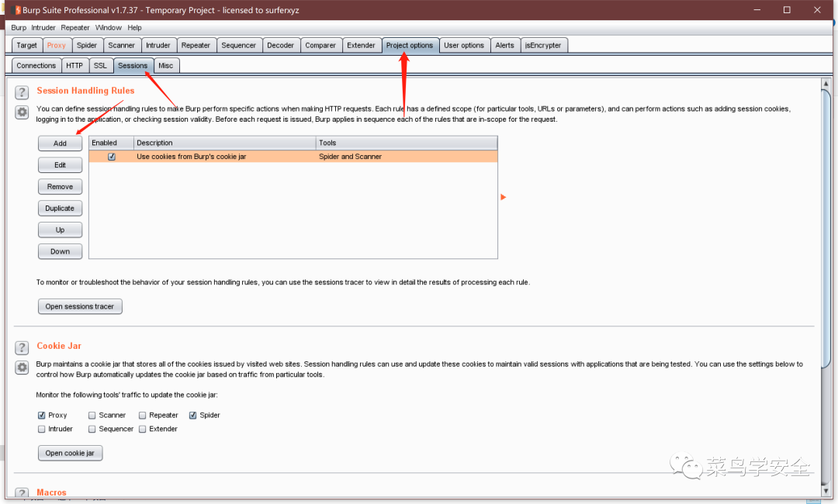Sort by Tools column header
Screen dimensions: 838x504
(407, 143)
